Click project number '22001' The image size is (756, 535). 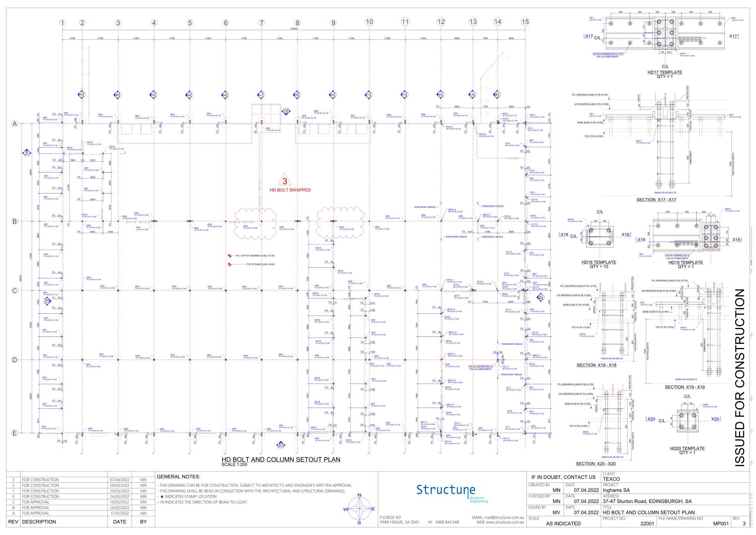(x=647, y=524)
